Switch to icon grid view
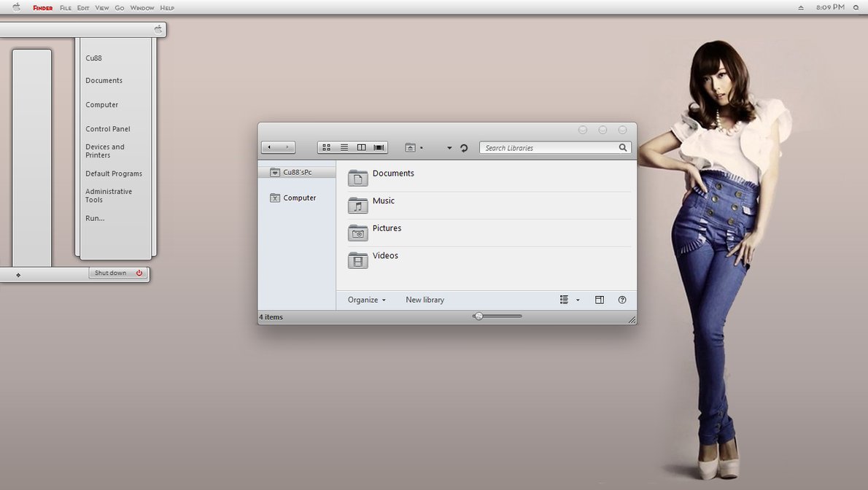Image resolution: width=868 pixels, height=490 pixels. [x=326, y=147]
